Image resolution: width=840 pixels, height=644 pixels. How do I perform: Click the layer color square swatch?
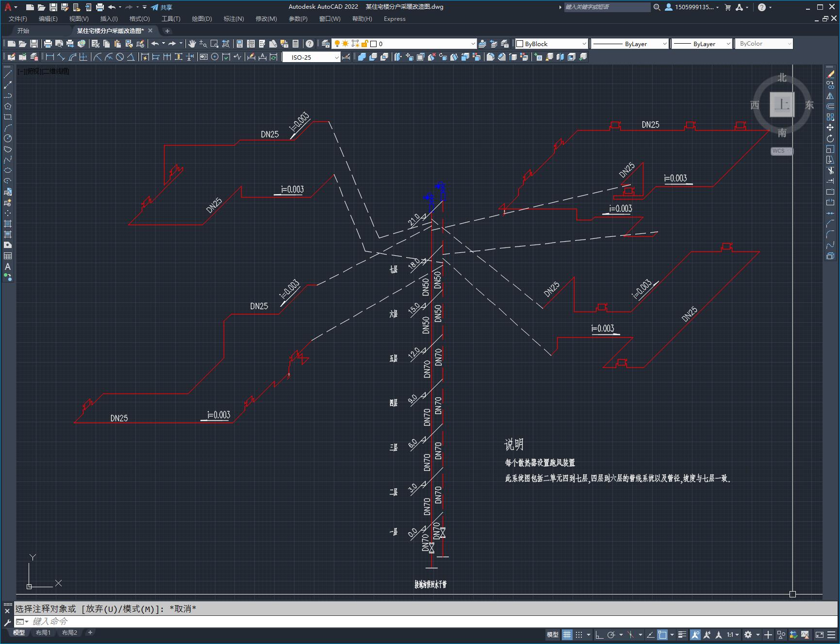[x=374, y=44]
